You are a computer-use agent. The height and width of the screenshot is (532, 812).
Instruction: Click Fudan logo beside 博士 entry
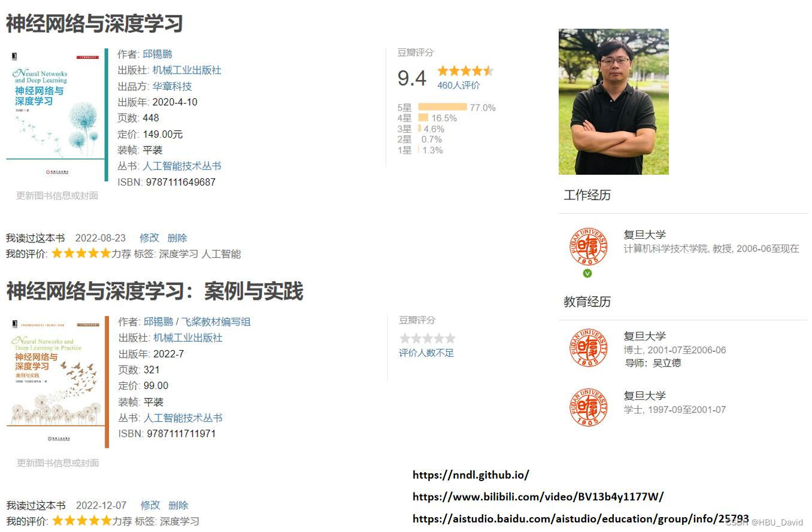[x=588, y=348]
